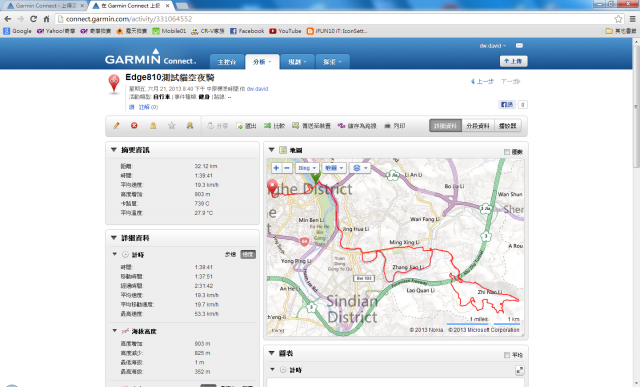640x387 pixels.
Task: Click the 列印 print icon
Action: click(387, 126)
